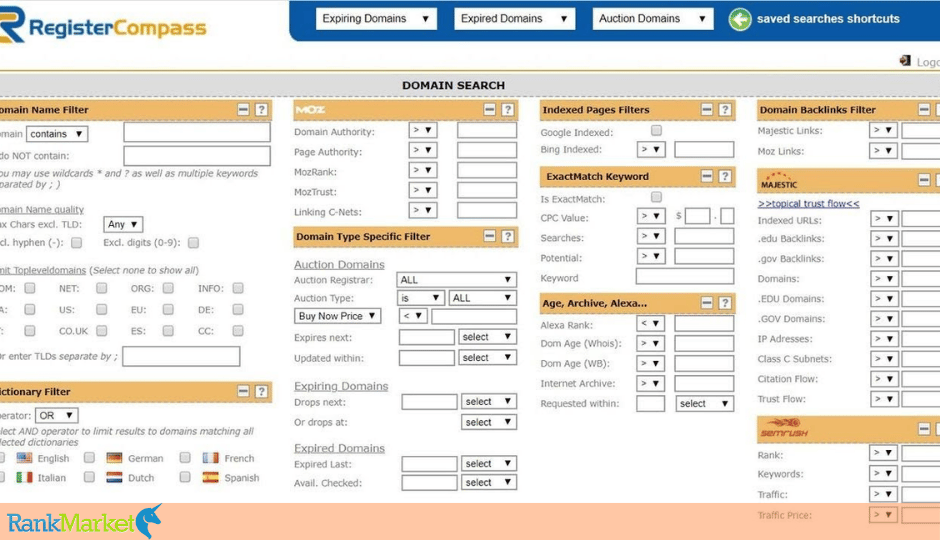Collapse the MOZ filter panel

(489, 110)
